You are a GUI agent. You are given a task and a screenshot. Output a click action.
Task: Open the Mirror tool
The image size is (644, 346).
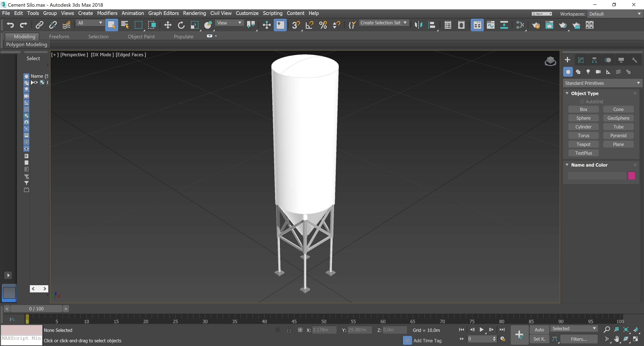418,25
